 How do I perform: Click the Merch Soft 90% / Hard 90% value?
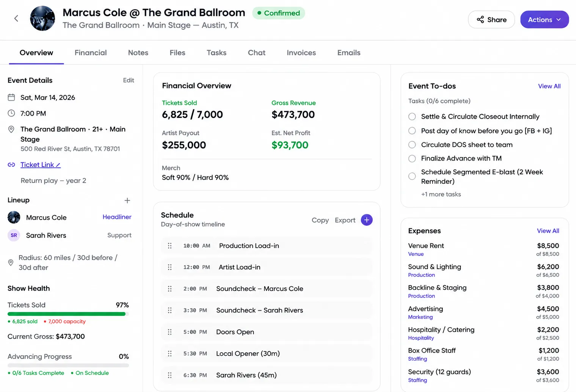[x=195, y=178]
